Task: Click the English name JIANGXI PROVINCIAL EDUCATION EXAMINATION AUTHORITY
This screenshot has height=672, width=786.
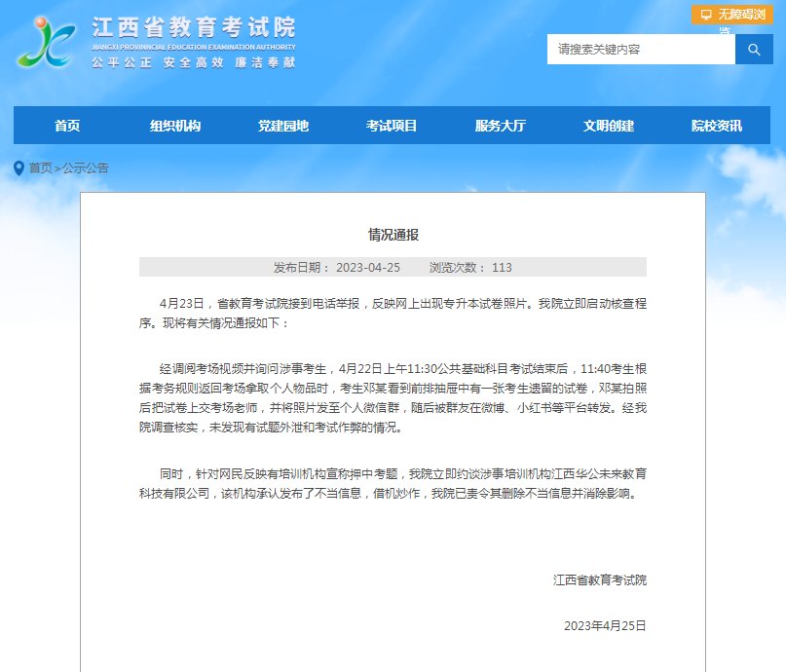Action: (194, 47)
